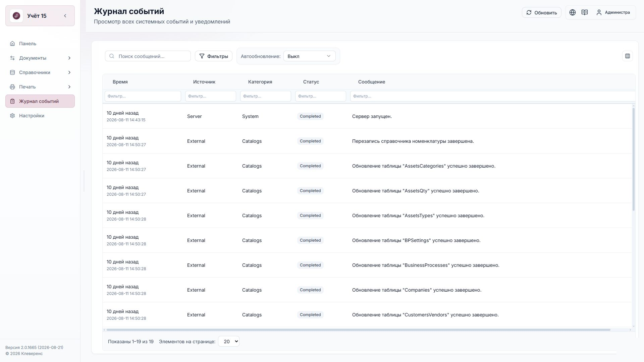Expand the Печать menu section
Image resolution: width=644 pixels, height=362 pixels.
40,87
